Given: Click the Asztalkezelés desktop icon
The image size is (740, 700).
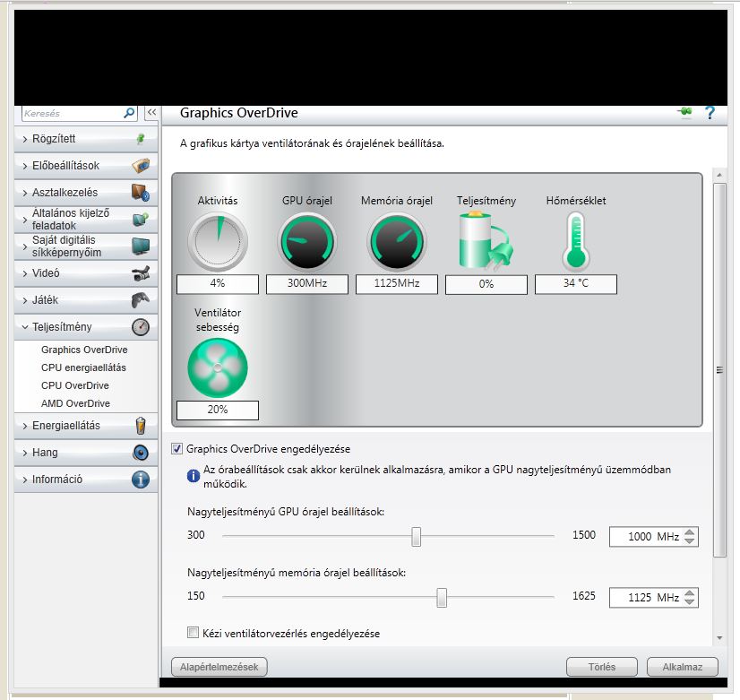Looking at the screenshot, I should pyautogui.click(x=141, y=193).
